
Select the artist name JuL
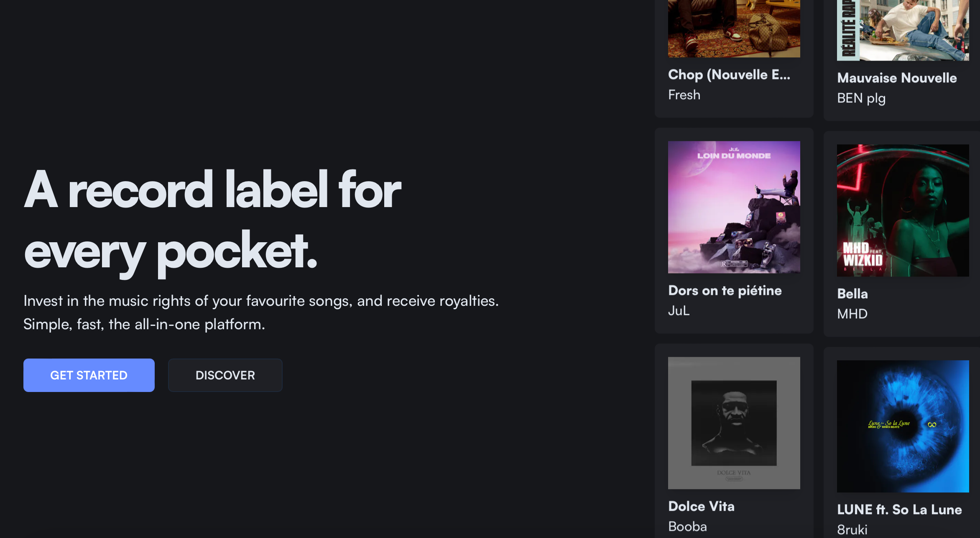[679, 311]
